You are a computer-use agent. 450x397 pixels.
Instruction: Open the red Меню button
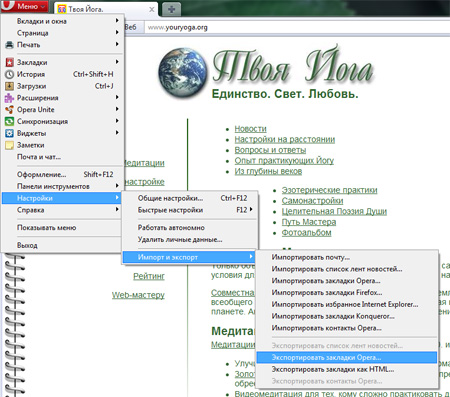coord(25,6)
